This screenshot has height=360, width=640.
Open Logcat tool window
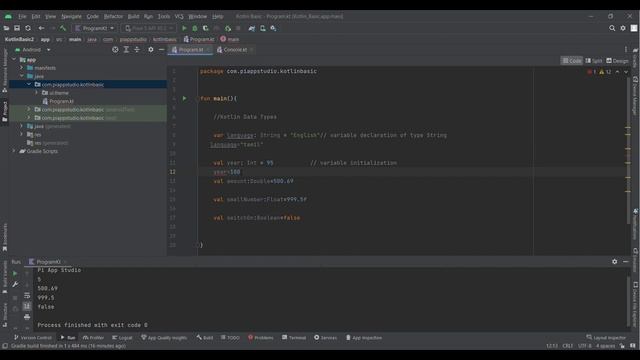point(122,338)
